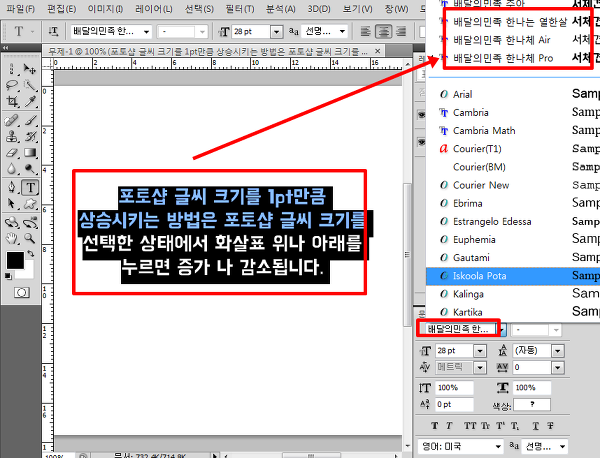Select the Eyedropper tool

click(x=30, y=101)
